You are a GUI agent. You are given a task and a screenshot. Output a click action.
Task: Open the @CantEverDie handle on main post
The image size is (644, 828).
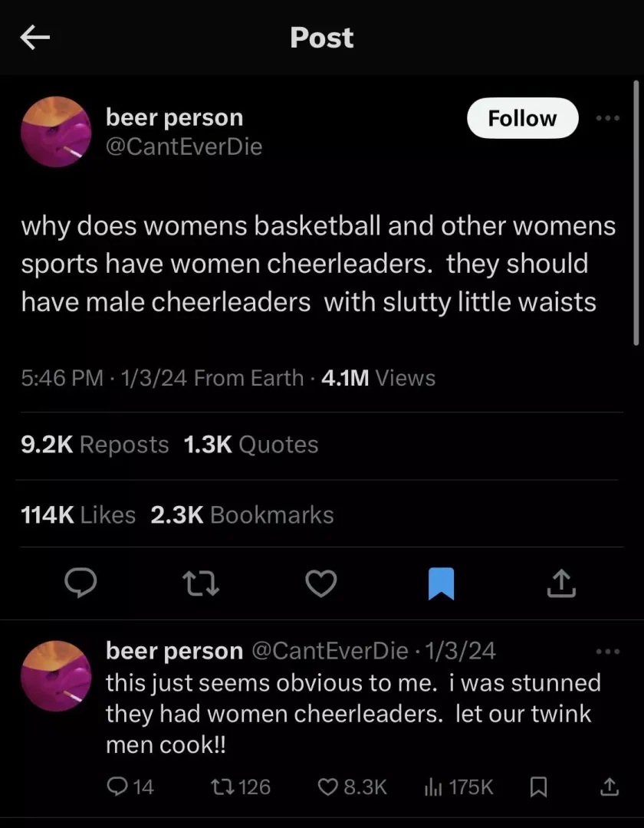pos(184,146)
